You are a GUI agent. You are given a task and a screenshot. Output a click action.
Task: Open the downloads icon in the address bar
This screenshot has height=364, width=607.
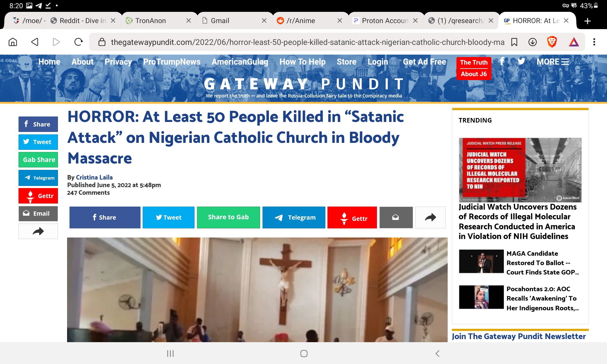[x=533, y=42]
